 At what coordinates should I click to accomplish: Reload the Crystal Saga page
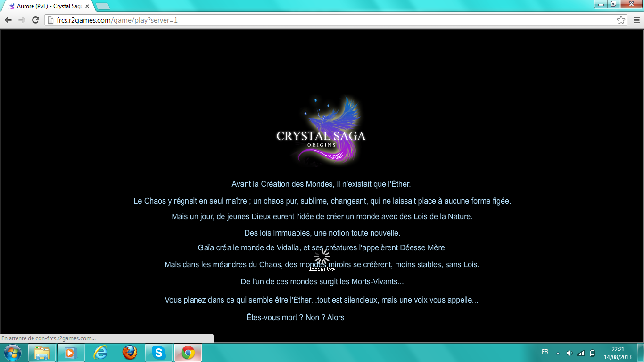point(35,20)
